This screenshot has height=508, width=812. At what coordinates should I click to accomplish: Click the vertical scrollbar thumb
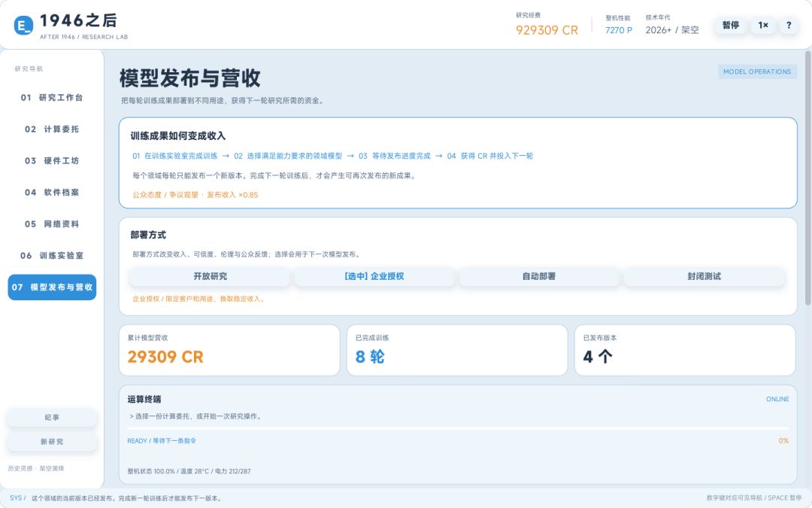(x=807, y=178)
